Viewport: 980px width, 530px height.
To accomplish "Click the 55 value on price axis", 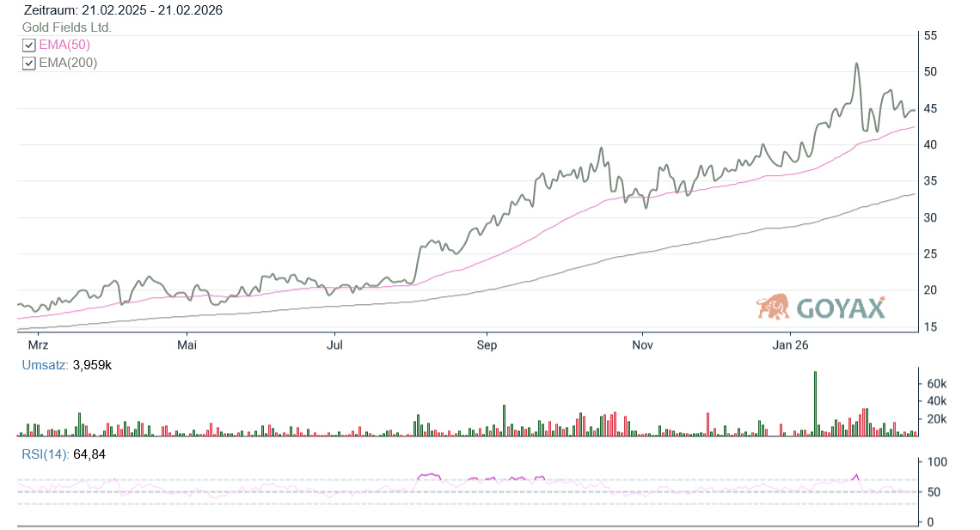I will click(x=930, y=36).
